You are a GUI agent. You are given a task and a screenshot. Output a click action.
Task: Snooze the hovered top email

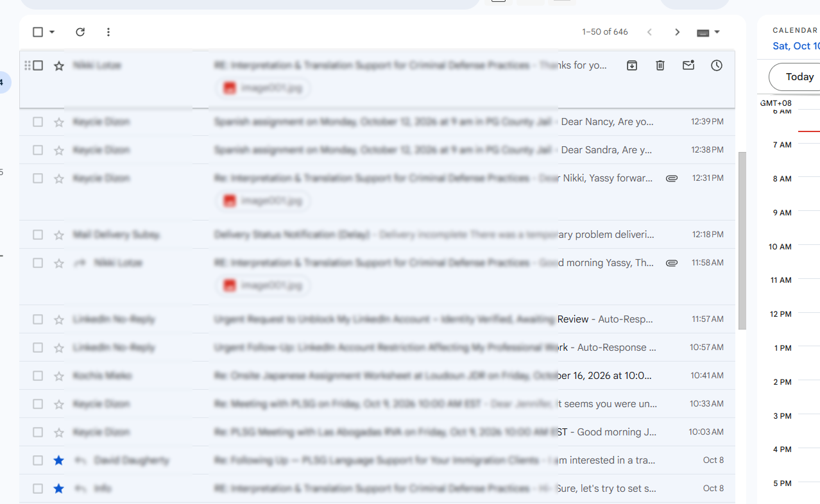pyautogui.click(x=717, y=65)
